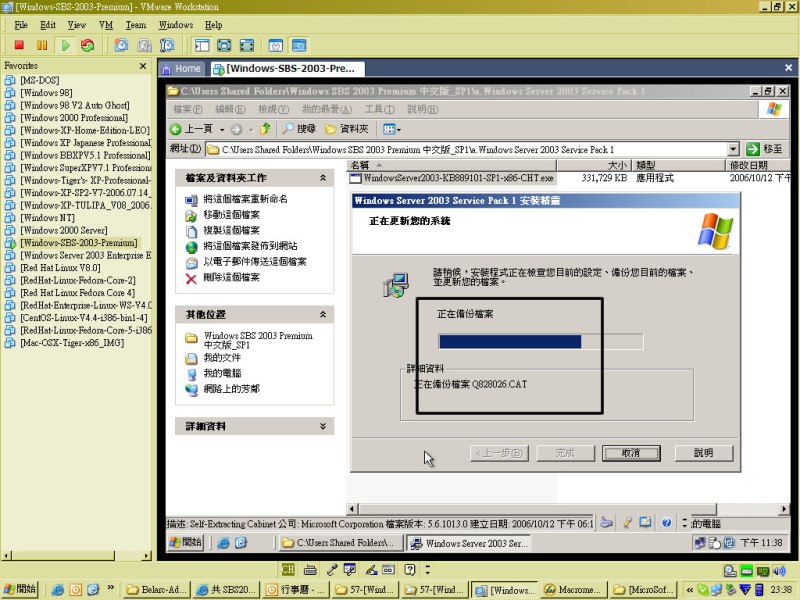Select the WindowsServer2003-KB889101-SP1-x86-CHT.exe file
800x600 pixels.
[458, 178]
